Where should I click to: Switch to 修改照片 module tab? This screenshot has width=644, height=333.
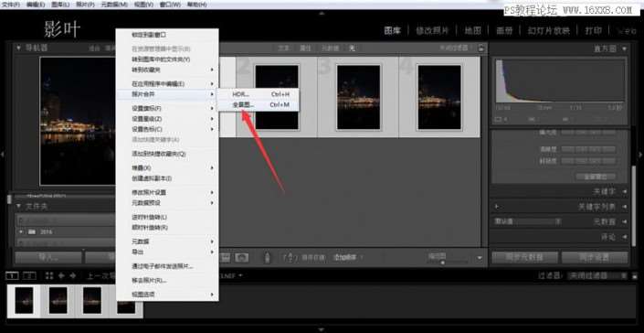pos(432,30)
